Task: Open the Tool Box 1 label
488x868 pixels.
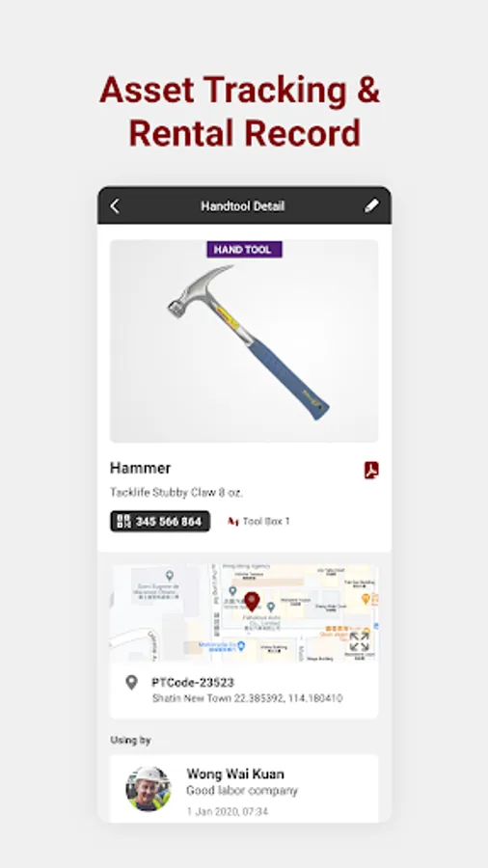Action: pos(266,522)
